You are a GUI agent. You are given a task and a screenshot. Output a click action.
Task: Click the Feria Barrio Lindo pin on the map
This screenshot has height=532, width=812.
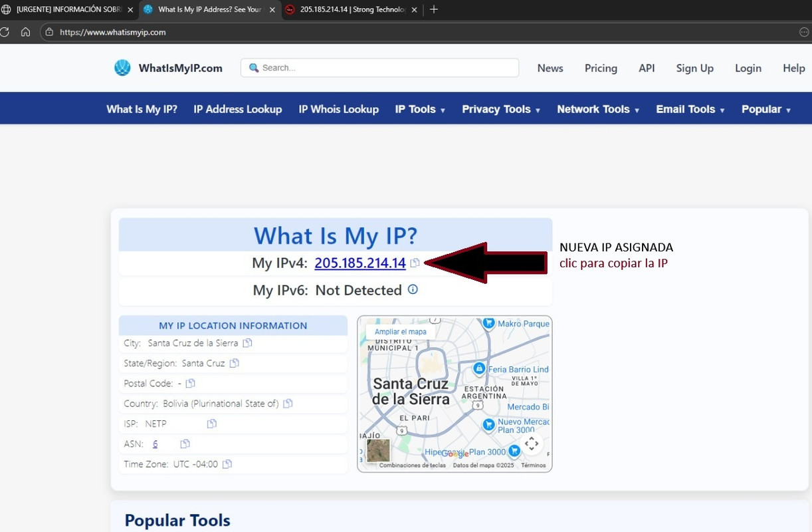(x=478, y=368)
